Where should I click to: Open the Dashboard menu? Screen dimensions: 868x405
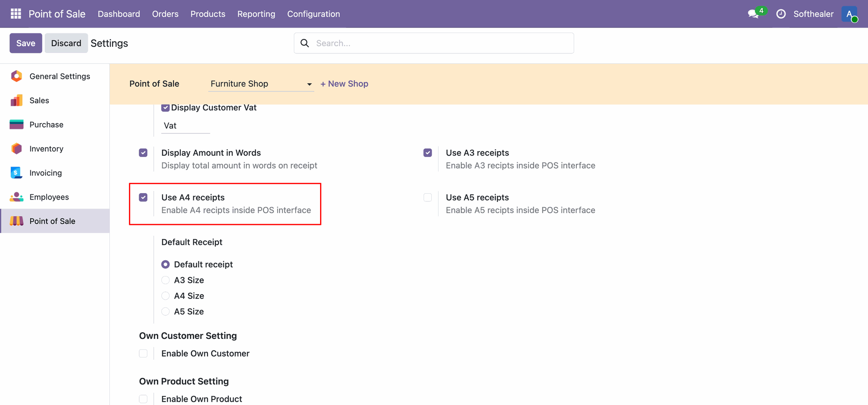point(119,14)
